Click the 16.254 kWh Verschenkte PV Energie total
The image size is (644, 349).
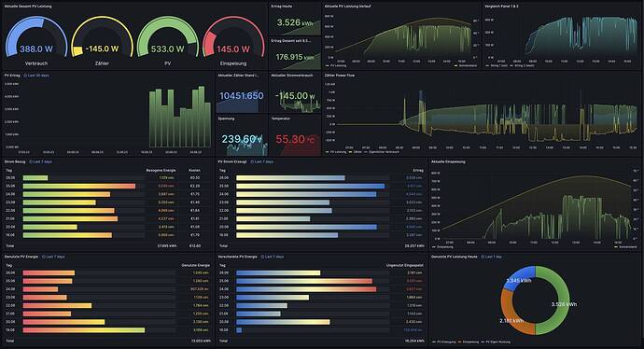(414, 341)
